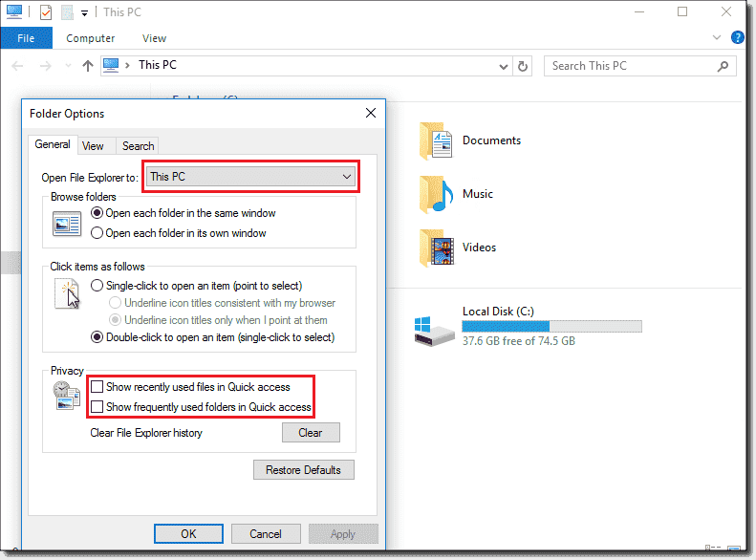The height and width of the screenshot is (560, 756).
Task: Select the General tab in Folder Options
Action: pos(53,144)
